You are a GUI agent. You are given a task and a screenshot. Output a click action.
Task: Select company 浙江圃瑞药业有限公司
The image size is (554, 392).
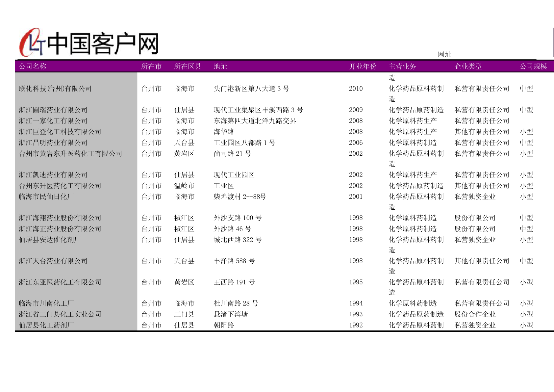click(x=53, y=110)
